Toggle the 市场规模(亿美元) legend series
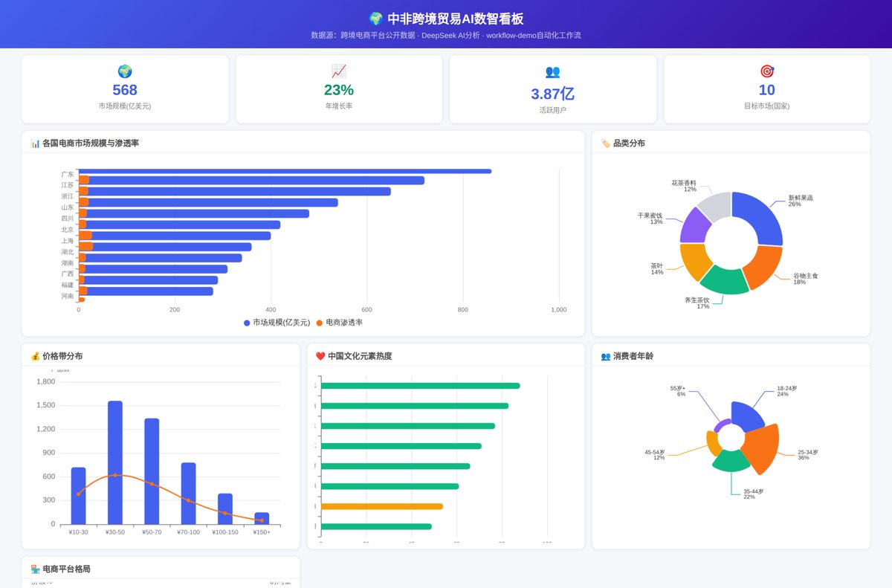 coord(277,323)
